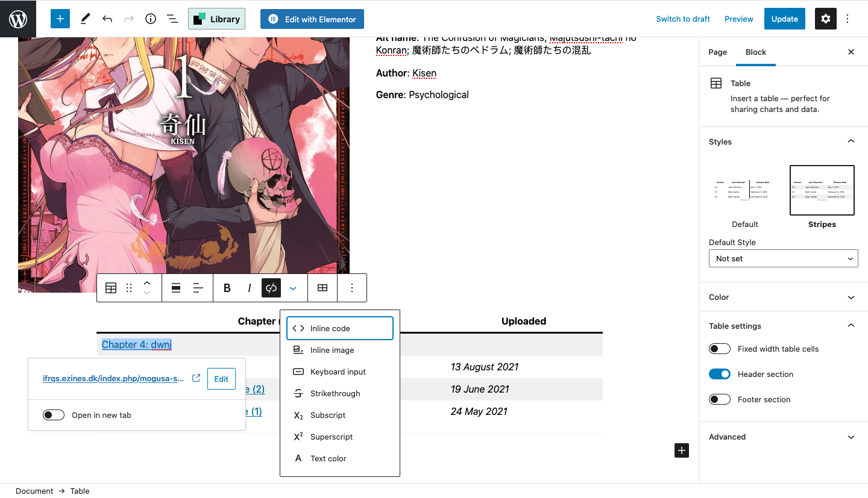Apply Subscript formatting
Screen dimensions: 868x498
pos(340,415)
